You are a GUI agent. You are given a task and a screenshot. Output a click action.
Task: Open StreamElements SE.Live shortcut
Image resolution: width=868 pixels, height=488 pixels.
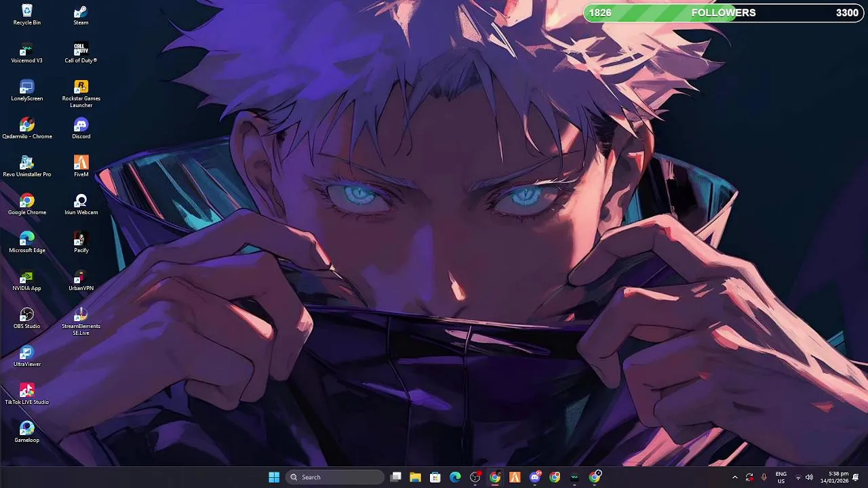point(81,321)
